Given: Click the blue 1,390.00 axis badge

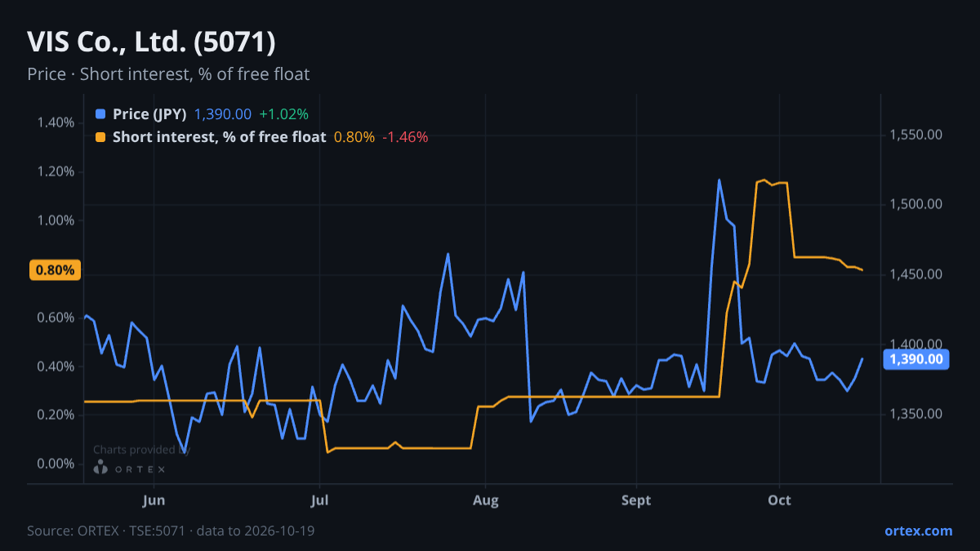Looking at the screenshot, I should point(918,358).
